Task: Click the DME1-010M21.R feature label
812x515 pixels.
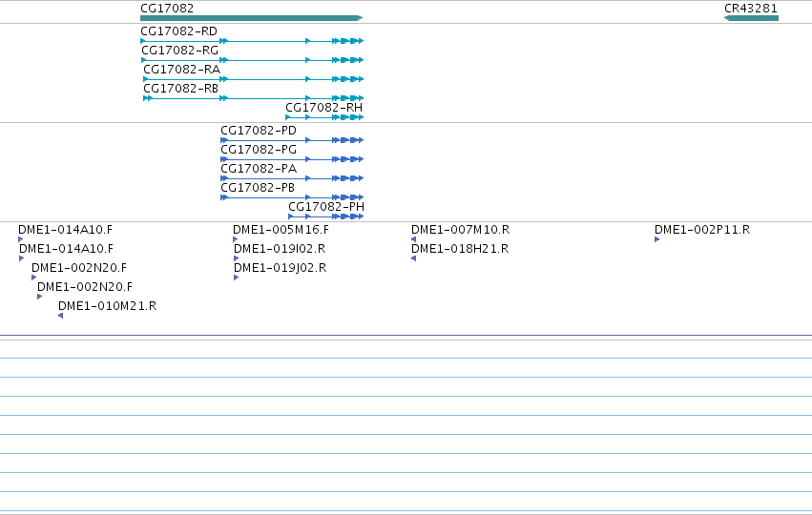Action: [x=107, y=306]
